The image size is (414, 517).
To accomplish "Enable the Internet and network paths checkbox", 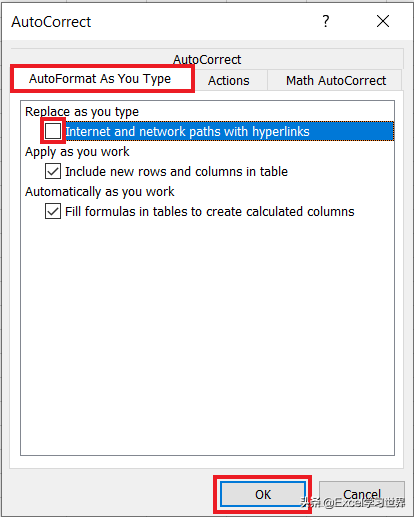I will pyautogui.click(x=53, y=131).
